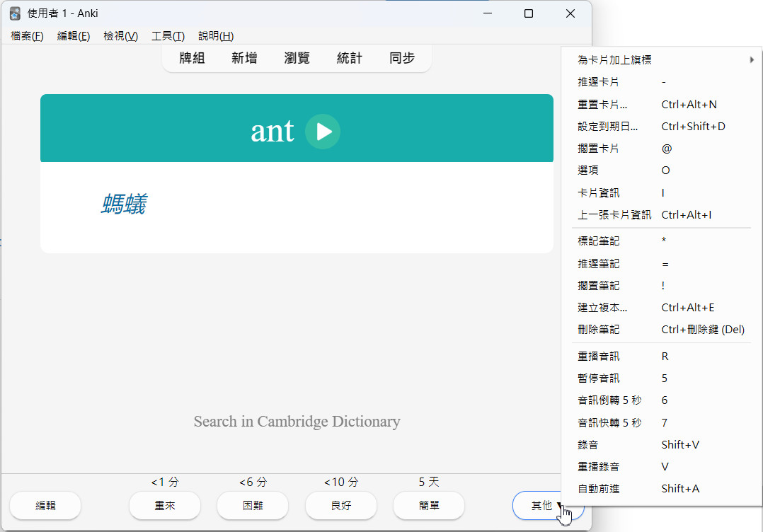Select 刪除筆記 menu entry
This screenshot has height=532, width=763.
599,329
